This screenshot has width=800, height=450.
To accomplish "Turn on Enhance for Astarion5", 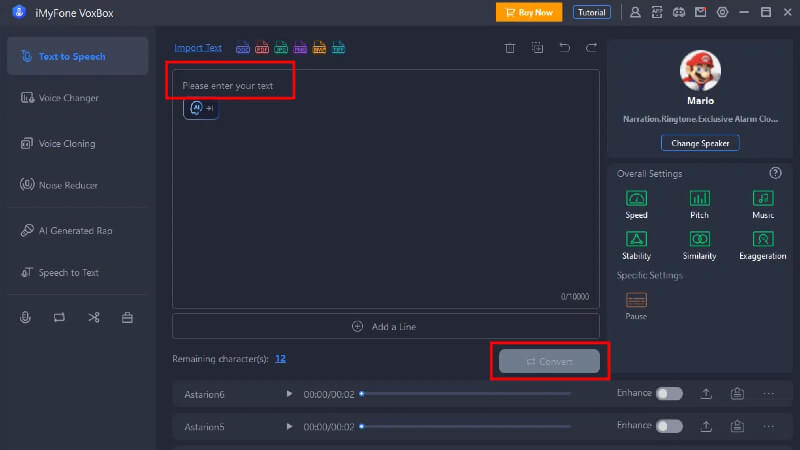I will point(669,426).
